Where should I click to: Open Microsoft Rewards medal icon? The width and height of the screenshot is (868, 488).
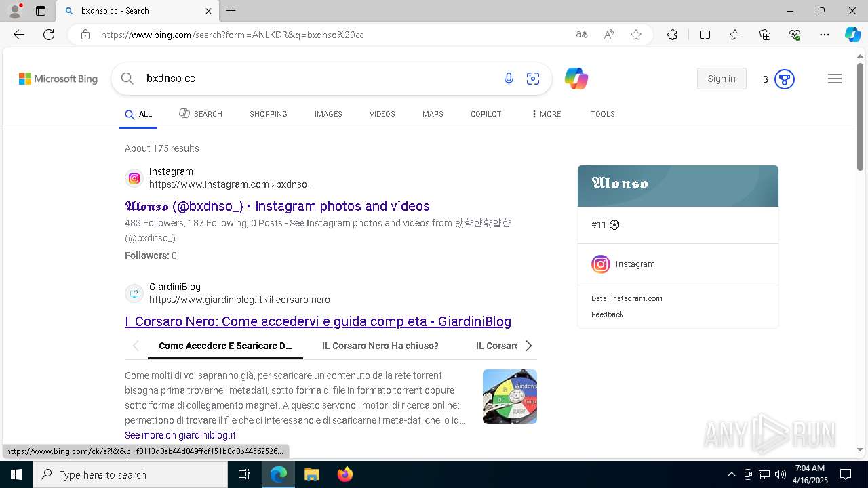point(784,79)
